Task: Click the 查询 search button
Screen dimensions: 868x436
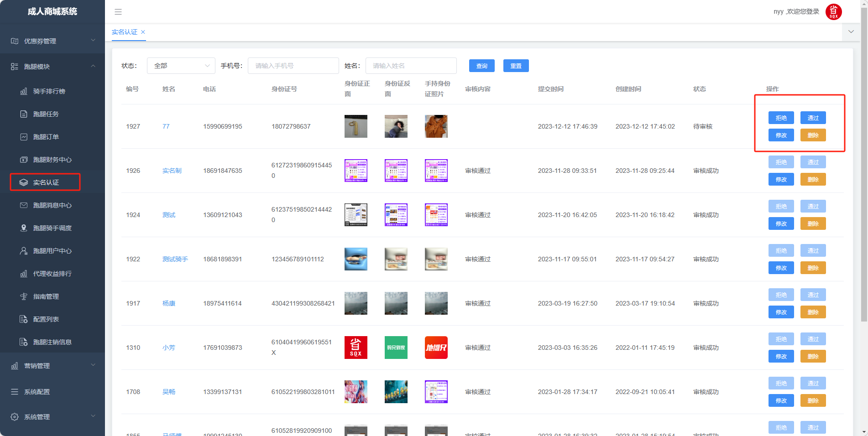Action: click(481, 66)
